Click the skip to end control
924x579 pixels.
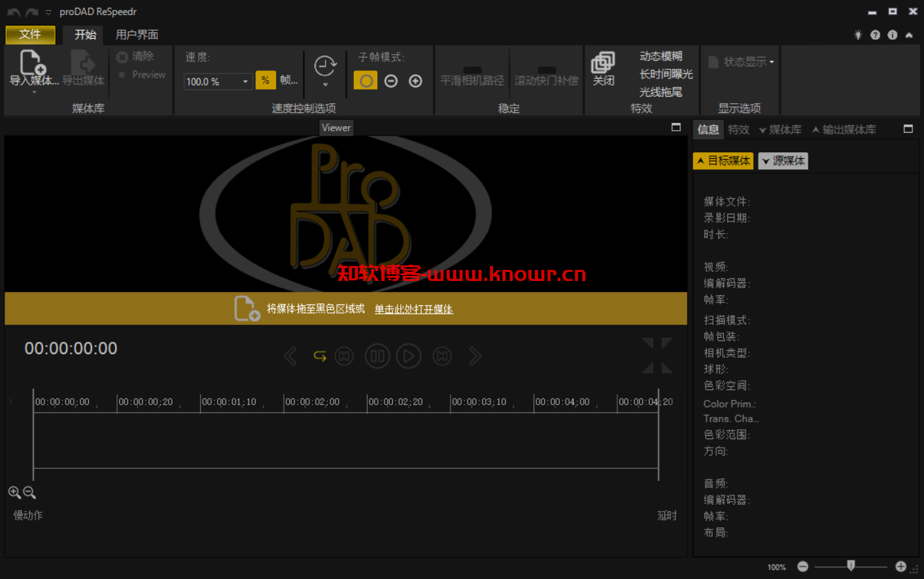click(x=442, y=356)
